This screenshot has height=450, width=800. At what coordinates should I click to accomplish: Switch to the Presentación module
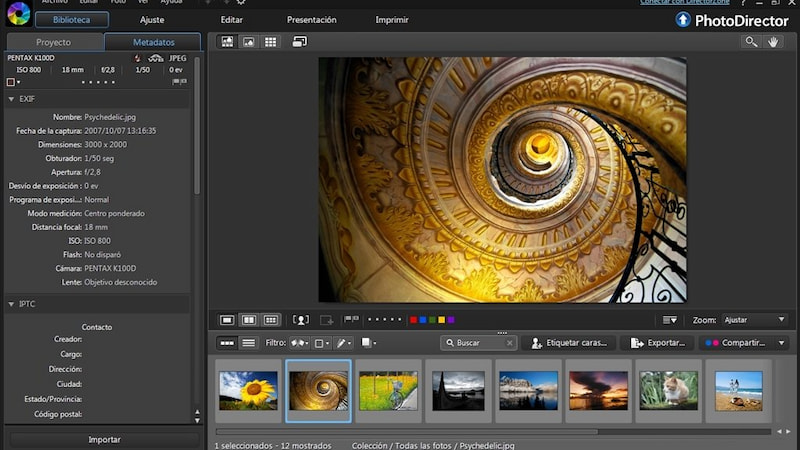click(312, 20)
